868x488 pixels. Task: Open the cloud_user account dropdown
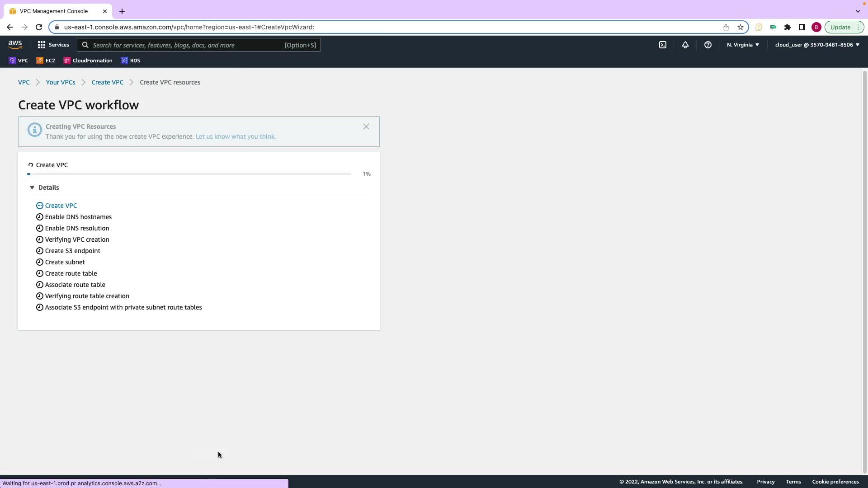coord(817,45)
